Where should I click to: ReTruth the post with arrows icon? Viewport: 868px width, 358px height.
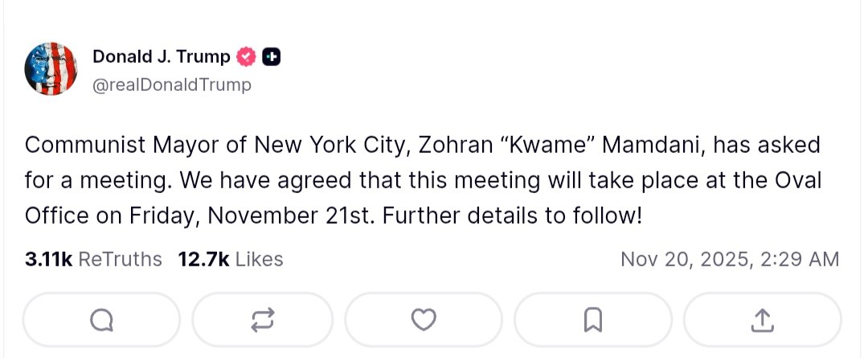coord(262,320)
